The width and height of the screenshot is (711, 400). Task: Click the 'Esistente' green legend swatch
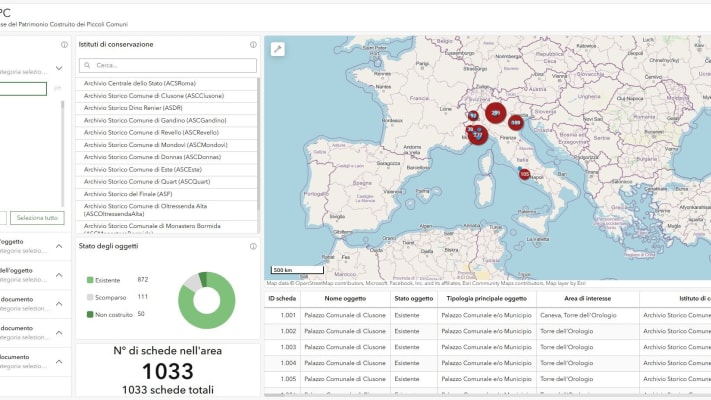90,280
